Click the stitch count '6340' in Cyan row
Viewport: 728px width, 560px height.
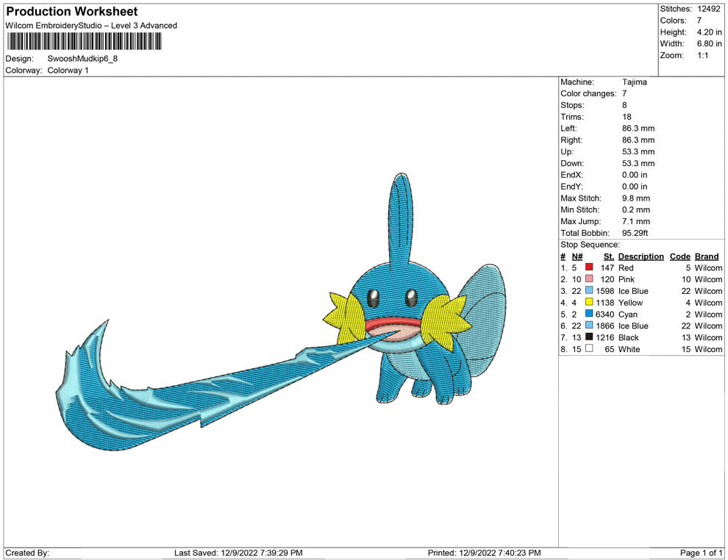point(605,314)
